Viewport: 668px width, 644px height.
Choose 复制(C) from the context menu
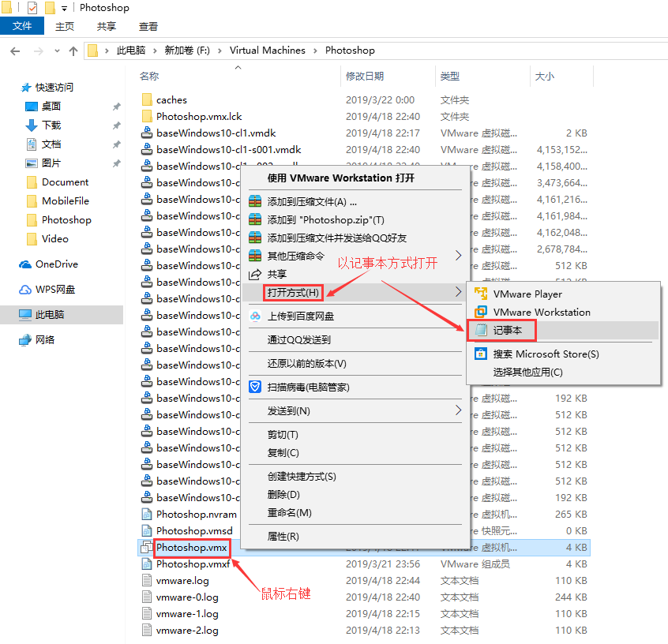tap(283, 453)
